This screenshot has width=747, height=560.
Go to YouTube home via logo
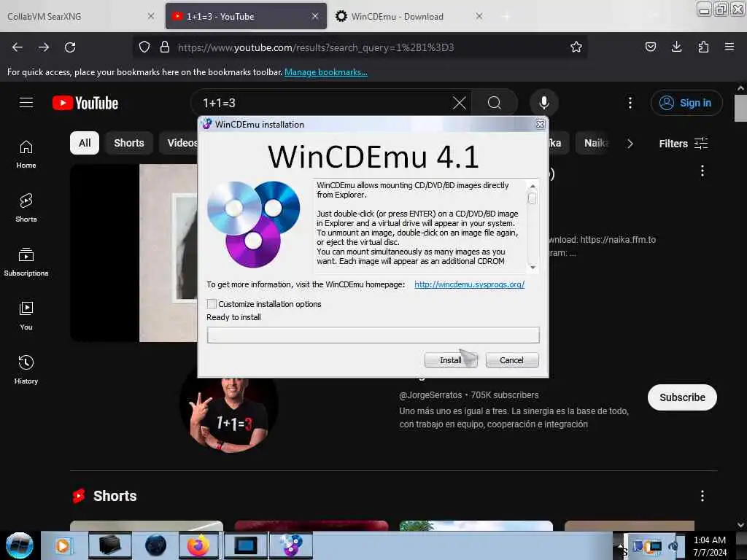coord(85,103)
